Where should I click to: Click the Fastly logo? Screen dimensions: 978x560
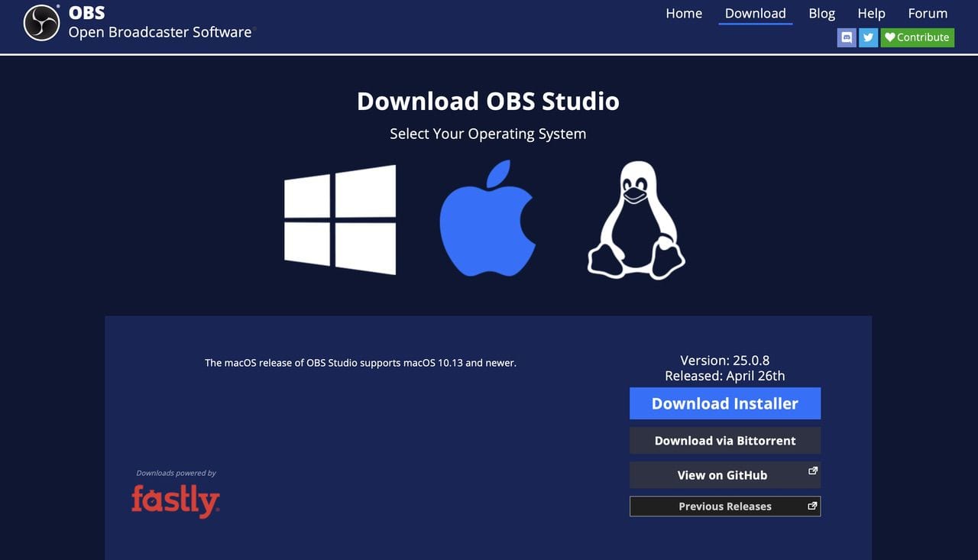pos(175,500)
